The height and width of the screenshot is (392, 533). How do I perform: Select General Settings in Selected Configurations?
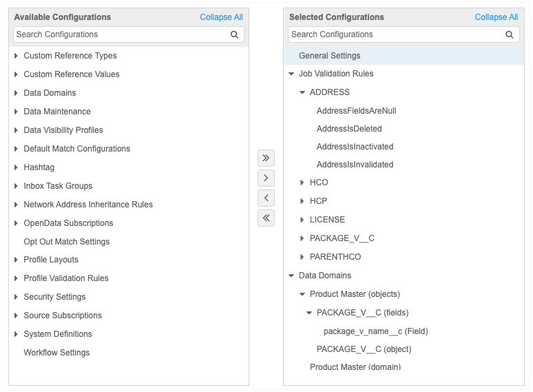pos(329,56)
